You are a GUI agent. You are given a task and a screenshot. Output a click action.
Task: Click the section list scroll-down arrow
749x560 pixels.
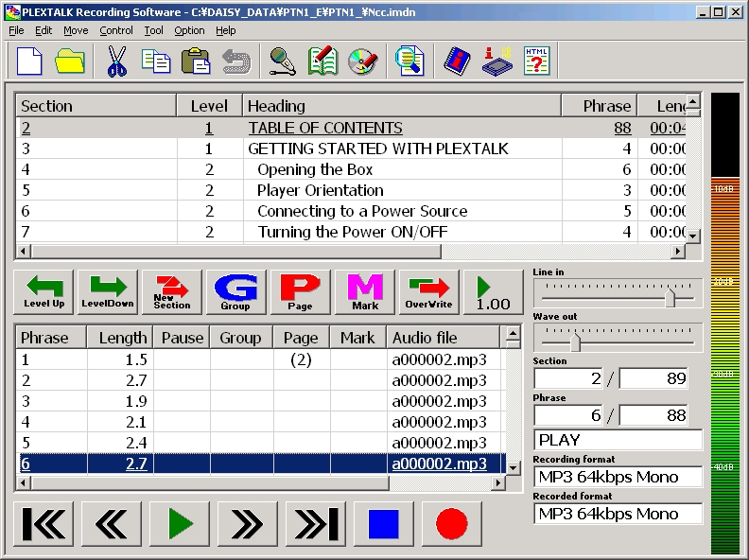(693, 236)
